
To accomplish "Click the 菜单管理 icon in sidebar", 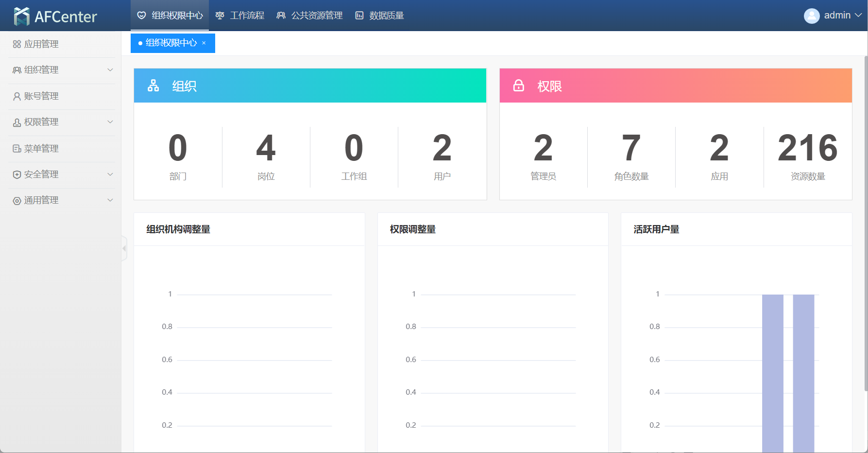I will (x=17, y=148).
